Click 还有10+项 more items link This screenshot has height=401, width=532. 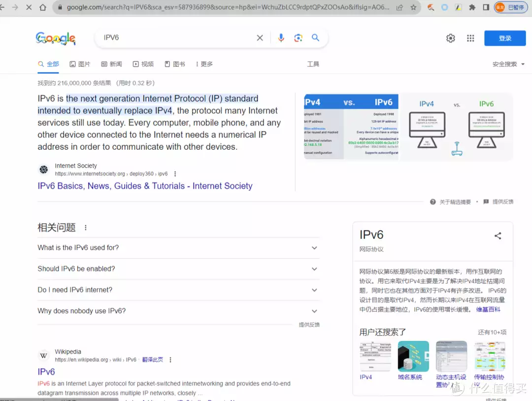[x=492, y=333]
